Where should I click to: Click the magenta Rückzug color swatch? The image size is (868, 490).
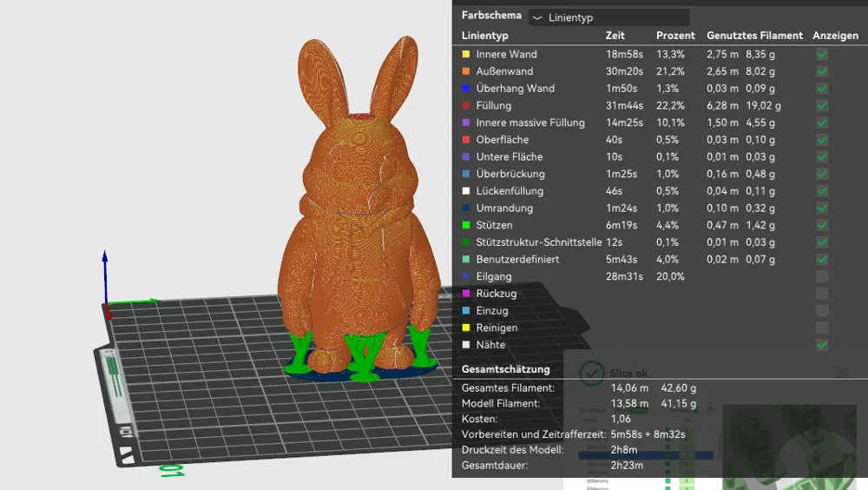[466, 294]
